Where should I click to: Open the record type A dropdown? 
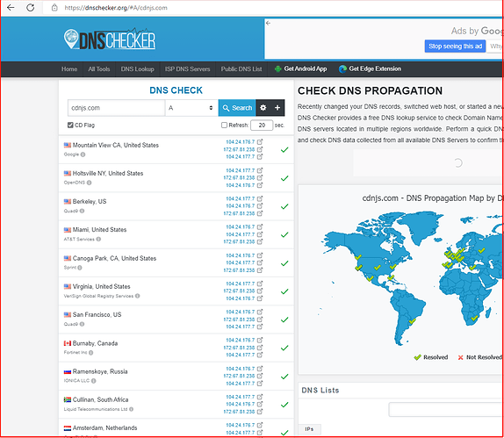191,108
